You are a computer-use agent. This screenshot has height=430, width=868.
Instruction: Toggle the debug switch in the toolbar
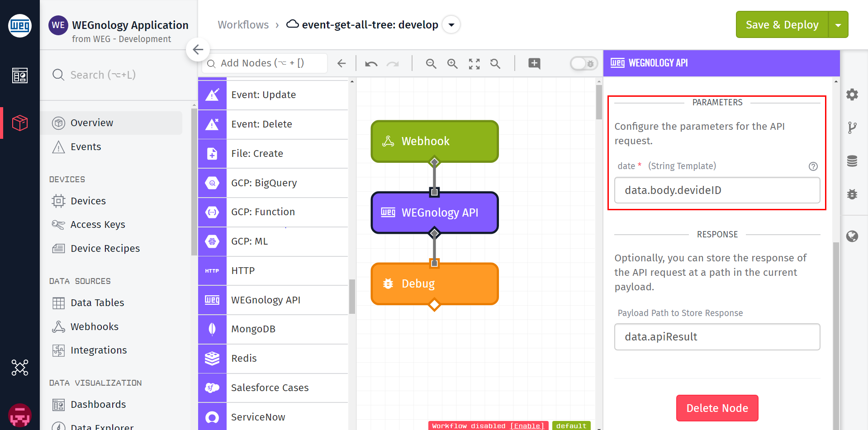(x=583, y=63)
